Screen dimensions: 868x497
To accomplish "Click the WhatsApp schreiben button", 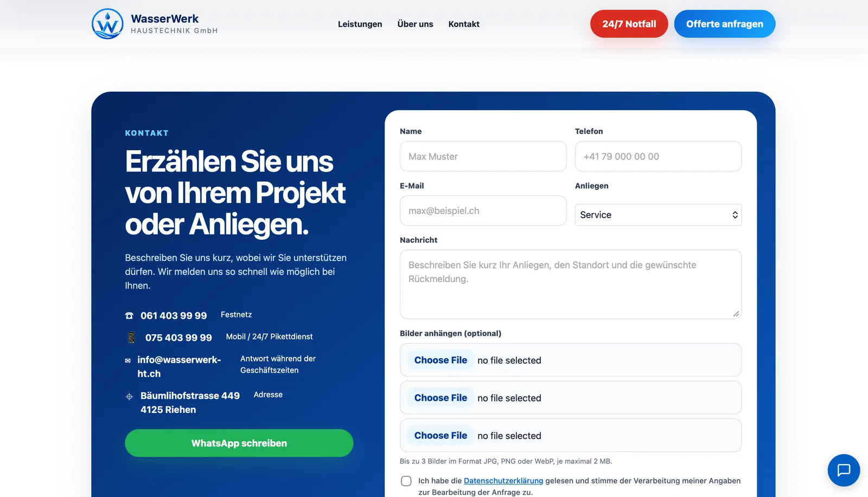I will (239, 443).
